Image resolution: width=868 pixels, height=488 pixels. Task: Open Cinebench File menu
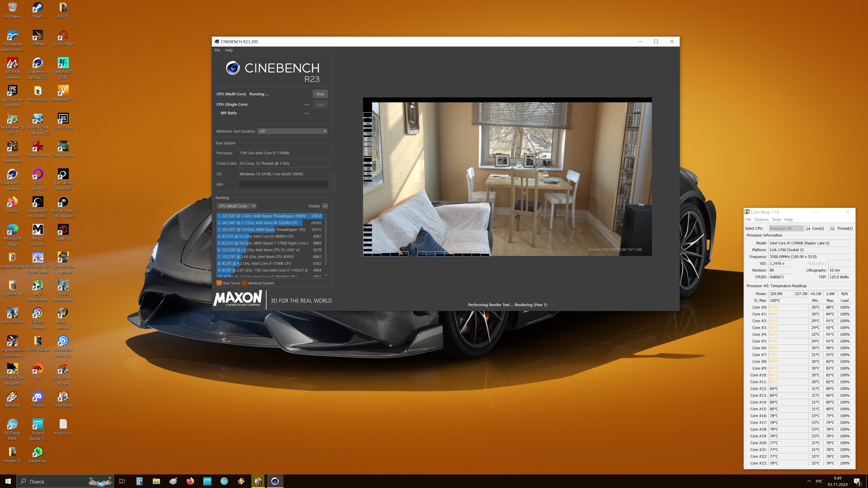[x=217, y=50]
